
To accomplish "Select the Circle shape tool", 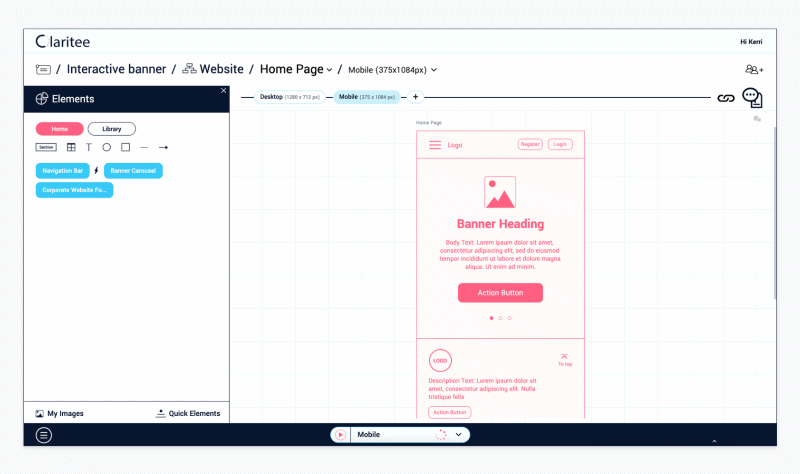I will pyautogui.click(x=107, y=147).
